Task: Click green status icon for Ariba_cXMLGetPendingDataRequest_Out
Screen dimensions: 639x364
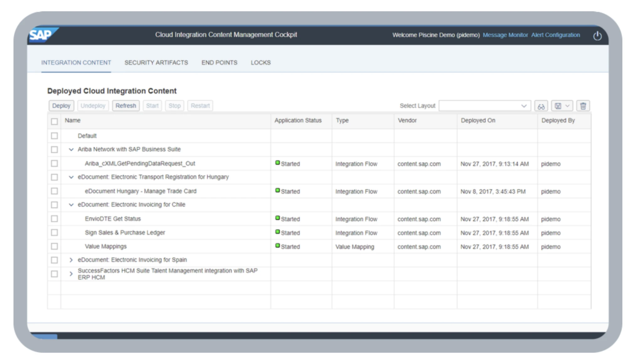Action: point(277,163)
